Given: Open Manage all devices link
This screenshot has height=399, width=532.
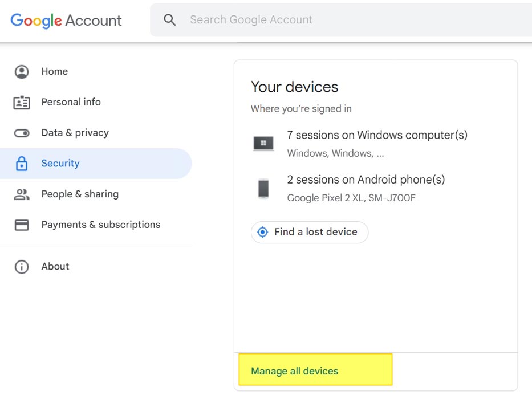Looking at the screenshot, I should click(x=294, y=371).
